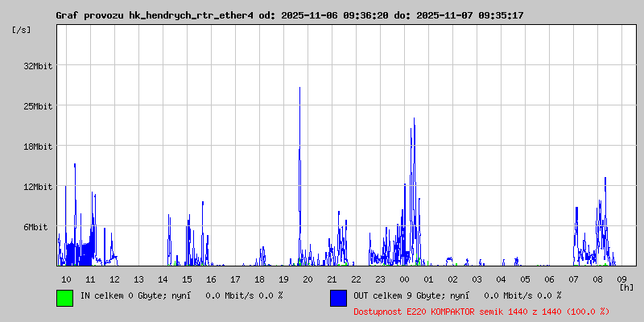The width and height of the screenshot is (644, 322).
Task: Select the 25Mbit y-axis label
Action: (x=38, y=106)
